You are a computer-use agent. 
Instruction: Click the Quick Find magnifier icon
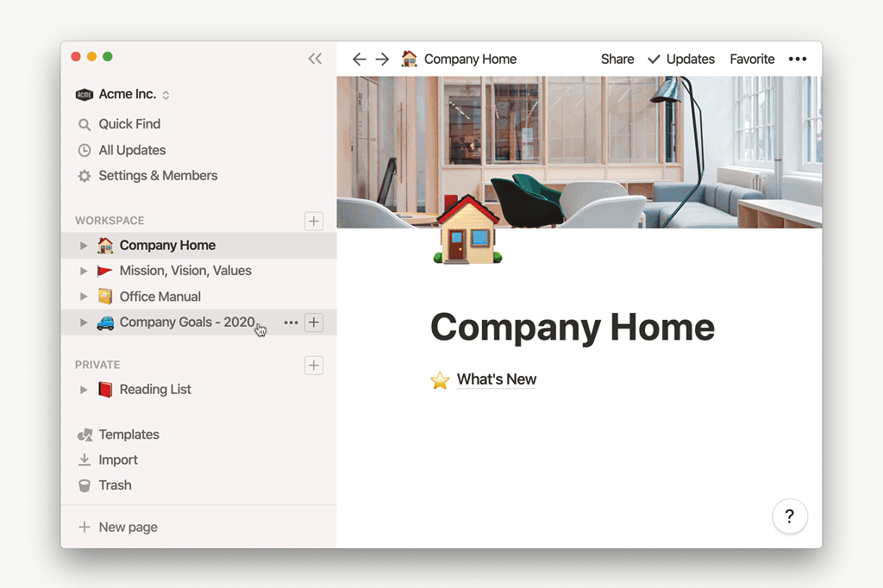tap(85, 124)
